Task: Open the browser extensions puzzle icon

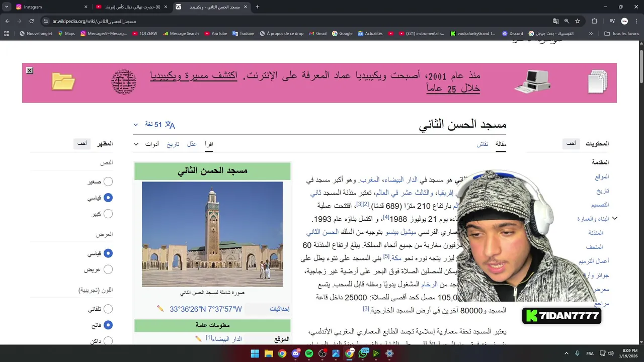Action: (594, 21)
